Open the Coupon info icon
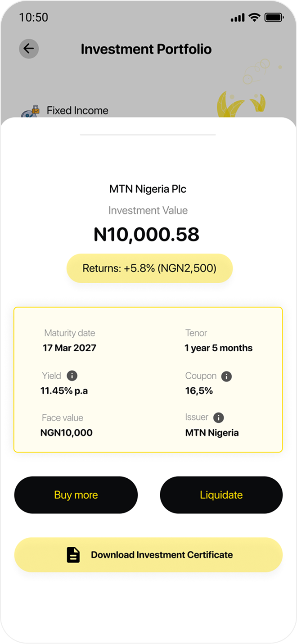The image size is (297, 644). pos(227,376)
